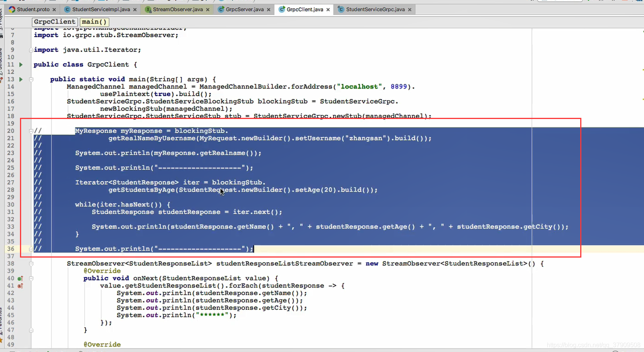Viewport: 644px width, 352px height.
Task: Click port number 8899 in code
Action: (x=399, y=87)
